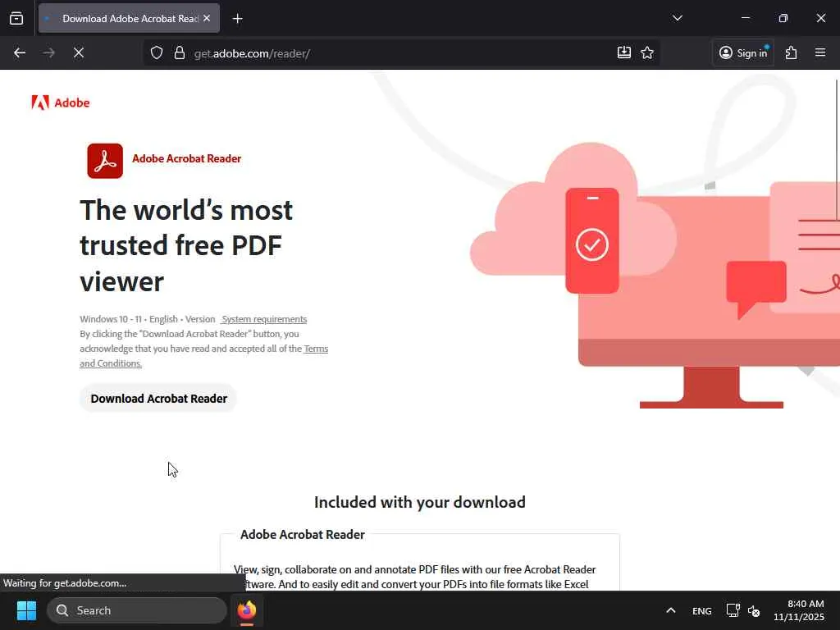Click the get.adobe.com/reader address bar
This screenshot has width=840, height=630.
400,53
